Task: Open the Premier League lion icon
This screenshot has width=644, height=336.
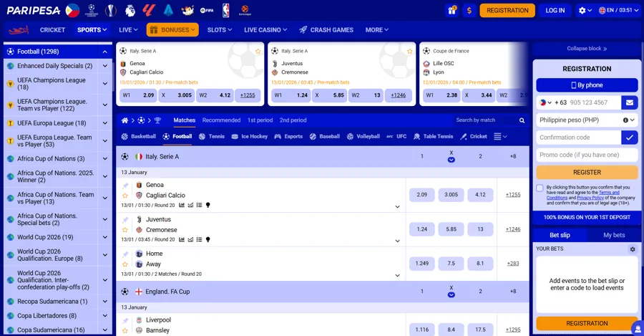Action: 130,10
